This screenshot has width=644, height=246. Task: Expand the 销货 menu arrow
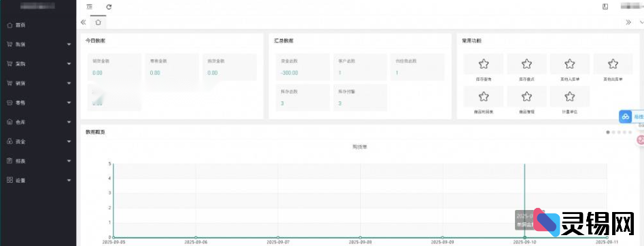coord(69,84)
